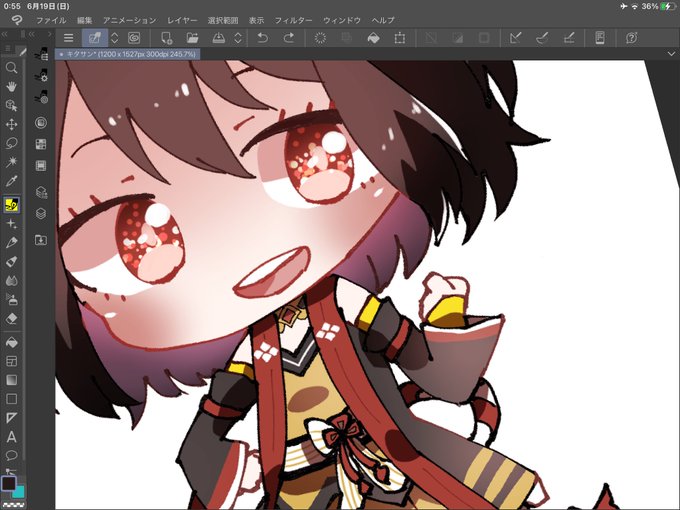Open smartphone connection icon
The height and width of the screenshot is (510, 680).
[600, 38]
